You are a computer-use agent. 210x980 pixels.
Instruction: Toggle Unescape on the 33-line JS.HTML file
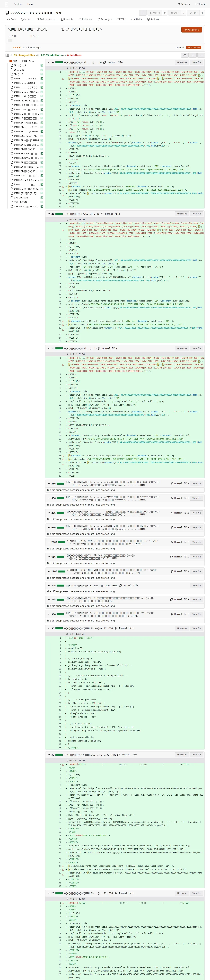coord(182,629)
